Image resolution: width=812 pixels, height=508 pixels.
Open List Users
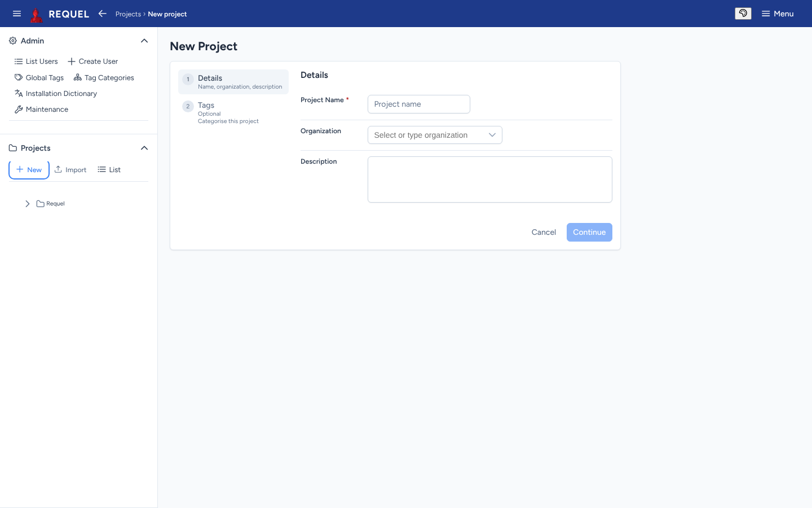(36, 62)
